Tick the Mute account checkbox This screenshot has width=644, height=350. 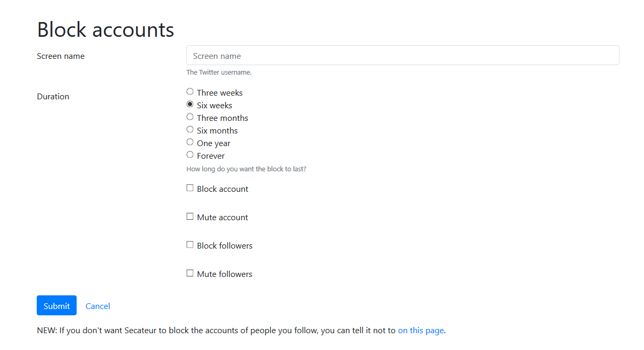click(190, 217)
